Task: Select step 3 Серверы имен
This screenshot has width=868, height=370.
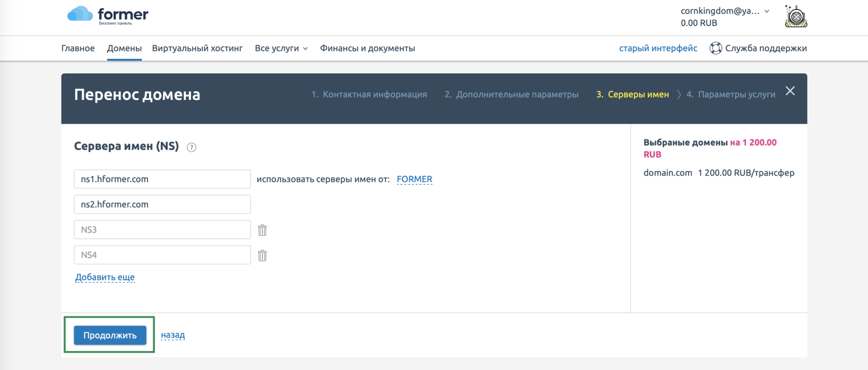Action: click(633, 95)
